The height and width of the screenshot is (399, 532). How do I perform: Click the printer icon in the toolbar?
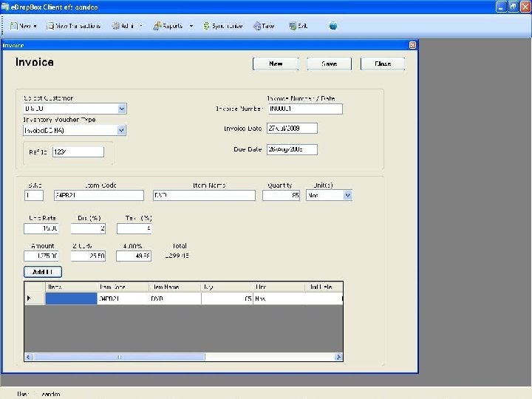click(x=257, y=26)
